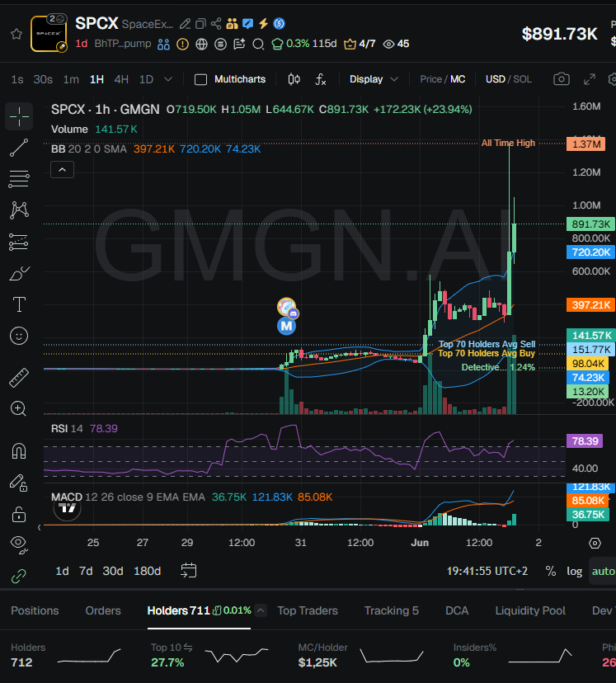The image size is (616, 683).
Task: Open the blue chat note icon
Action: point(247,24)
